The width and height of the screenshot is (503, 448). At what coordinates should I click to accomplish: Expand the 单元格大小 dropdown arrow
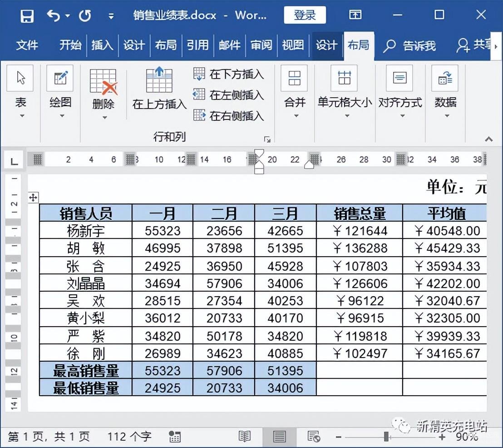pyautogui.click(x=347, y=116)
